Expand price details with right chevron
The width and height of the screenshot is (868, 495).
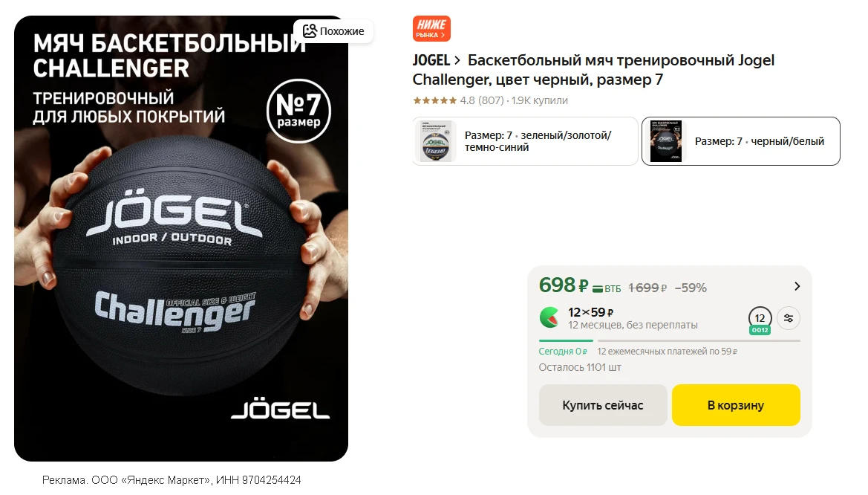tap(797, 286)
